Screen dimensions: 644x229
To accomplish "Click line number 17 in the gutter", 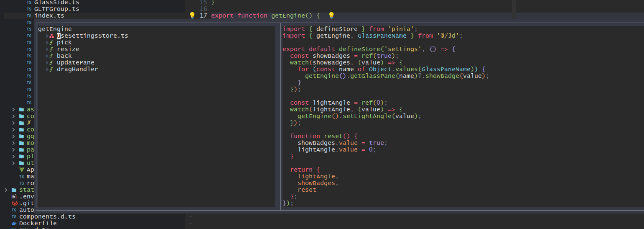I will (204, 15).
